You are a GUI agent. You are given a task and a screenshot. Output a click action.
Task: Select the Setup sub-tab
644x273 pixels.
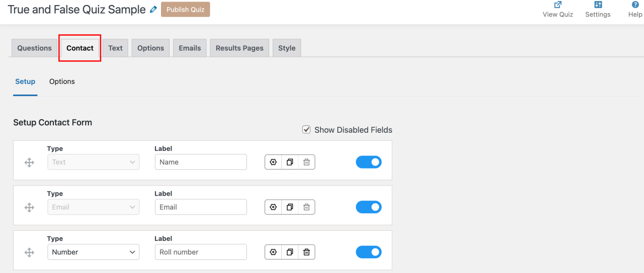tap(25, 82)
